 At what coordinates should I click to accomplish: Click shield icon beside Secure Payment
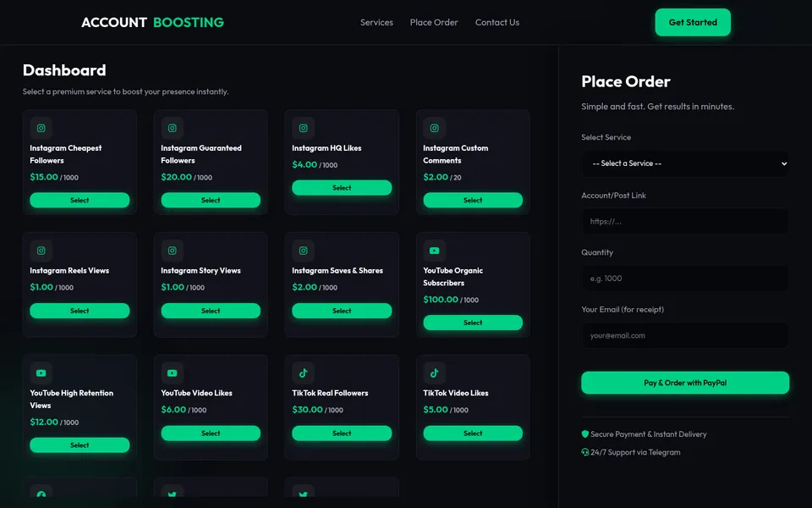point(585,433)
